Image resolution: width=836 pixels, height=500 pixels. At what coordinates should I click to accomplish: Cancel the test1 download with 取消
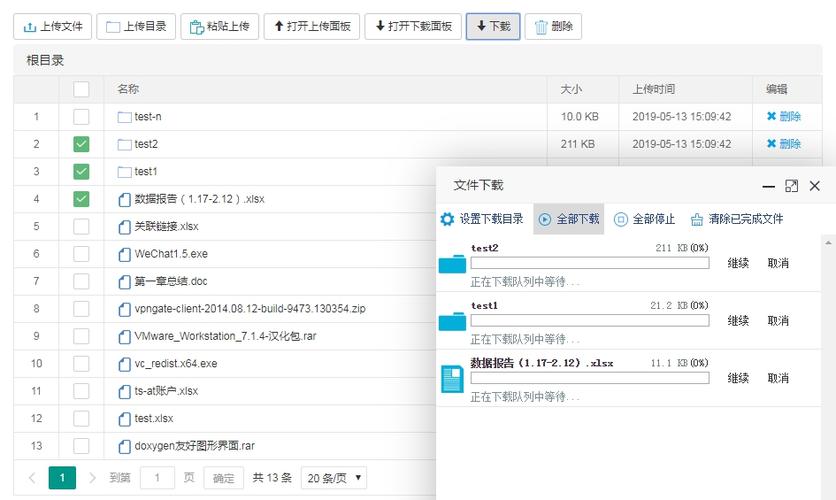pos(778,320)
